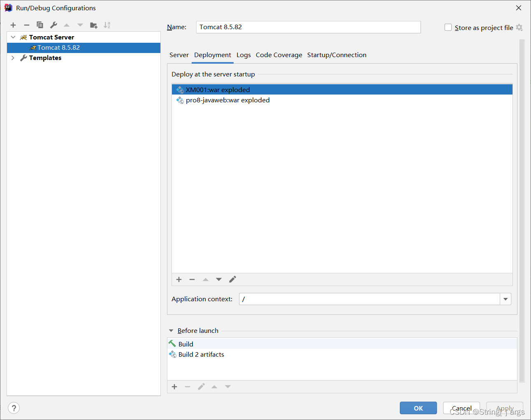Copy configuration using the duplicate icon
The image size is (531, 420).
click(40, 25)
